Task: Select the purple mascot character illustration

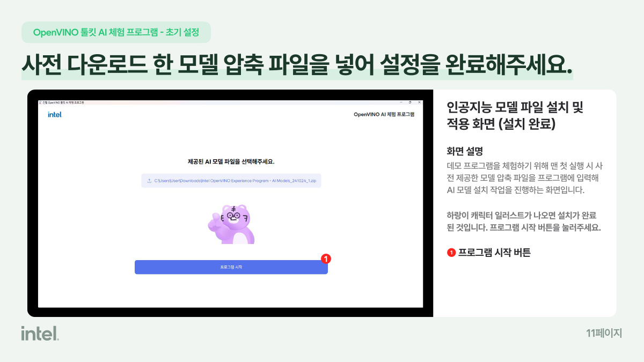Action: [x=231, y=224]
